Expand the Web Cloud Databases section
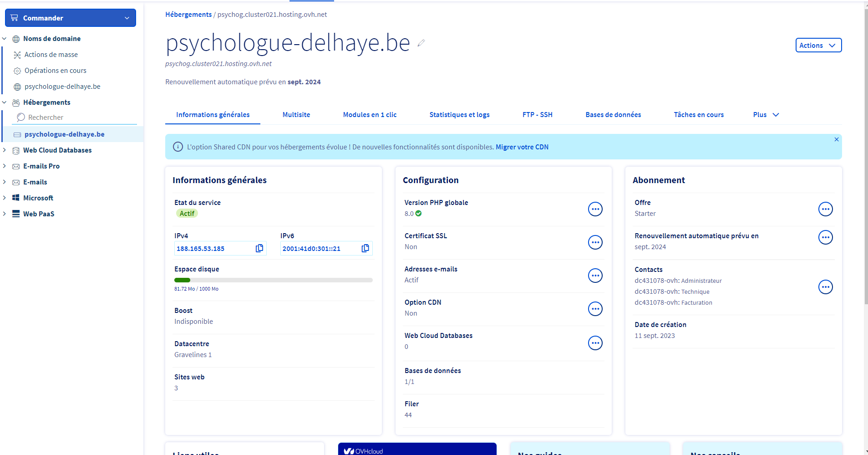 5,150
